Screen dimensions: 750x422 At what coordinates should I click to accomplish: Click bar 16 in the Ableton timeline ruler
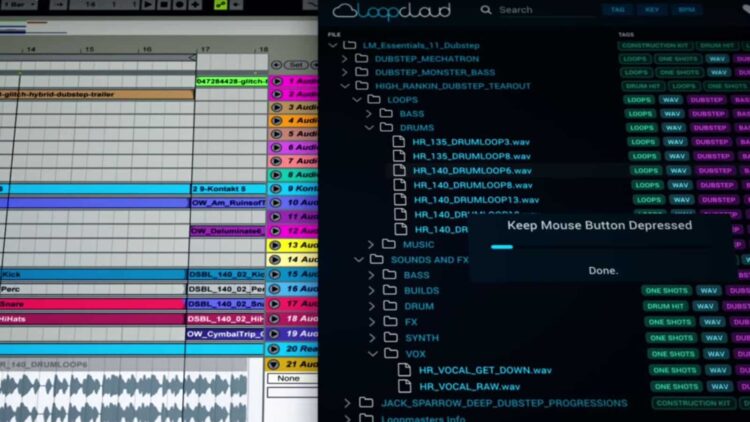[147, 49]
